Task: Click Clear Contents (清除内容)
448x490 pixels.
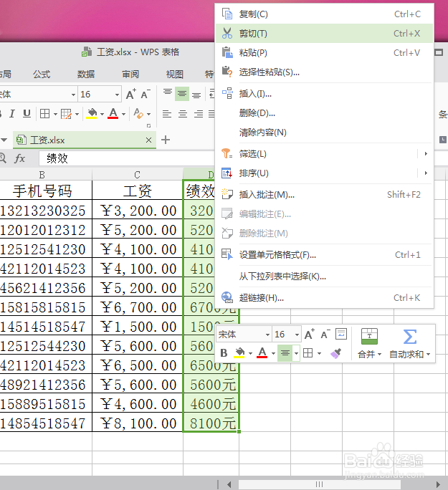Action: 324,133
